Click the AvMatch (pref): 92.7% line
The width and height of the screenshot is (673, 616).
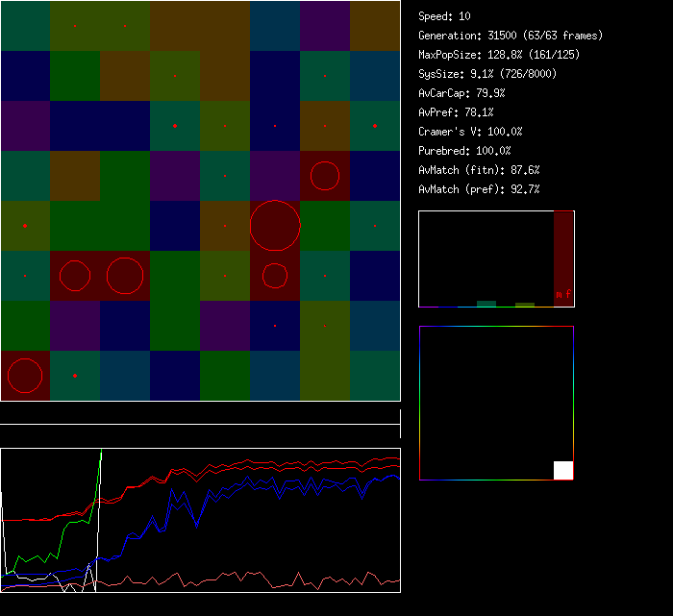point(479,189)
